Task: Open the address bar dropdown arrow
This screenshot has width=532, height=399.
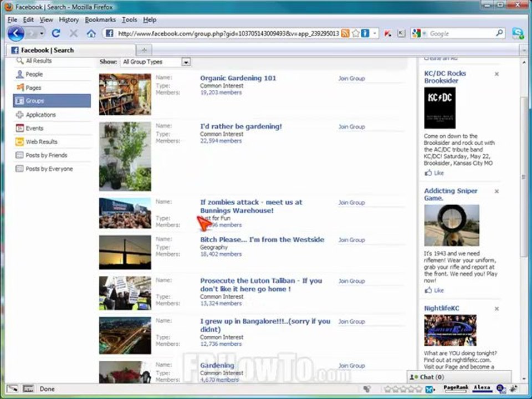Action: tap(374, 33)
